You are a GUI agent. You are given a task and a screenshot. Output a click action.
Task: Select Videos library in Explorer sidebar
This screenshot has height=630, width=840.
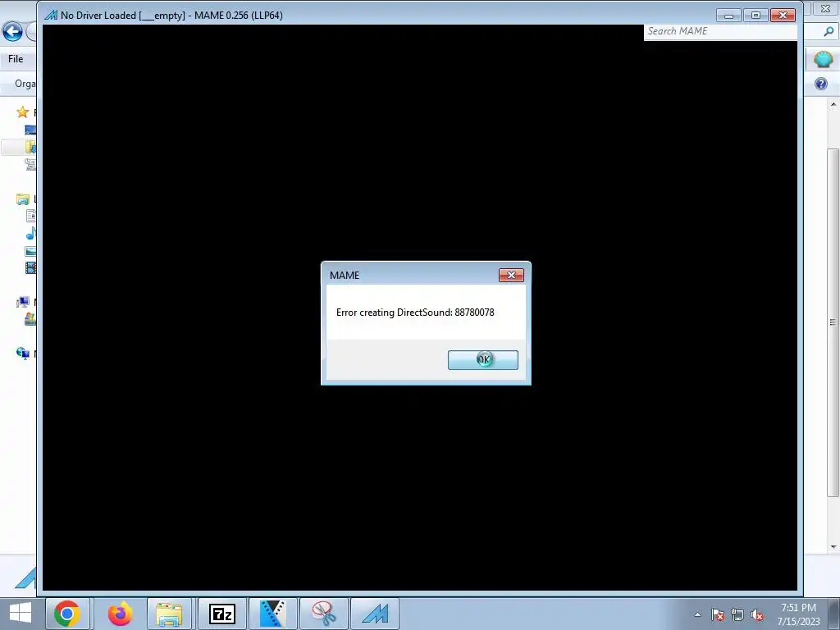coord(30,267)
